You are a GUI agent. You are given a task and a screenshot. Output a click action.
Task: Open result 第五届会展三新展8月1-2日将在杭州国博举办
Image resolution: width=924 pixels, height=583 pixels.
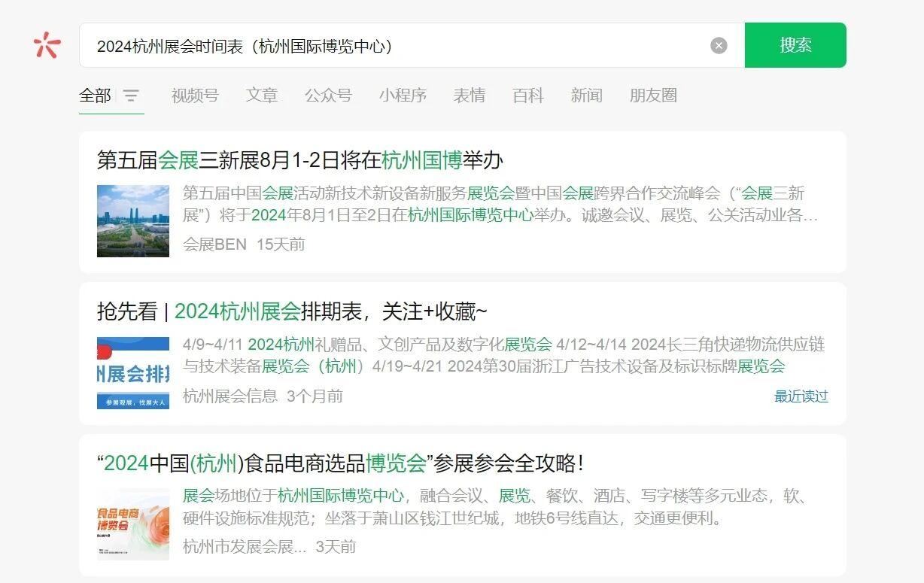click(300, 160)
